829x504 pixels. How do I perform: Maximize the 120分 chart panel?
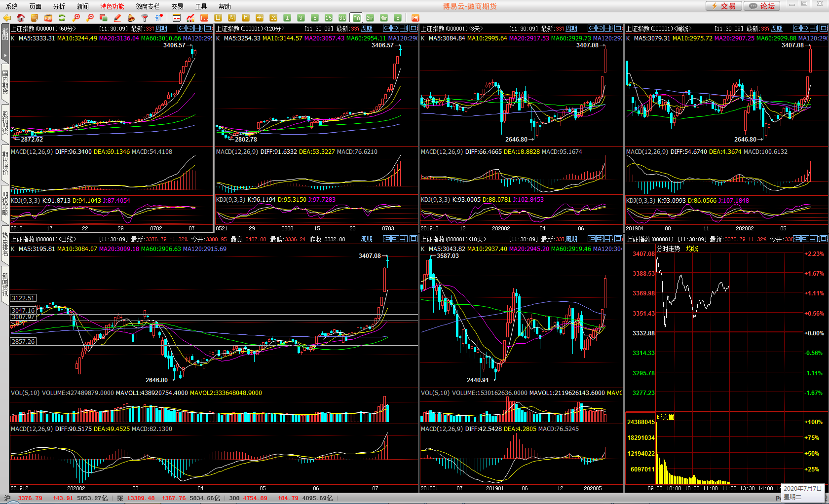click(414, 29)
